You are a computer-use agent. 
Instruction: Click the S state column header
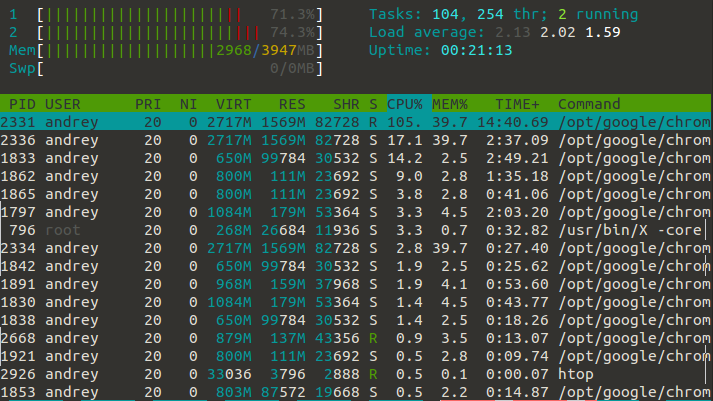373,104
